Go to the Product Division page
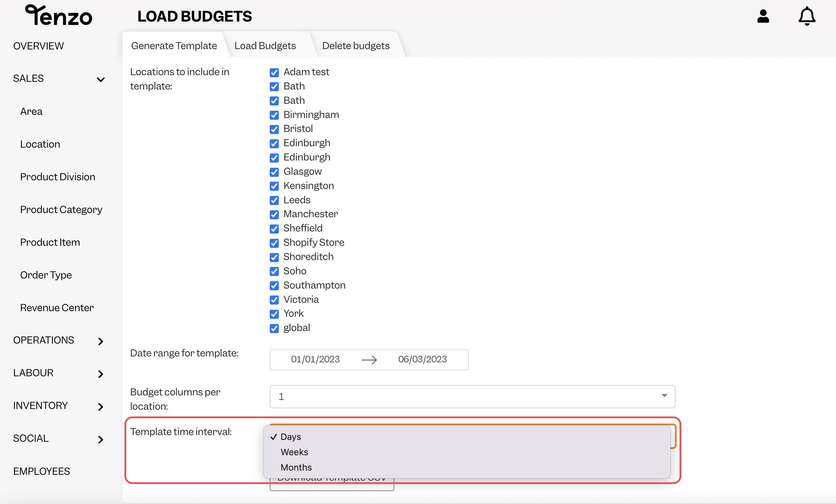Screen dimensions: 836x504 pos(57,177)
